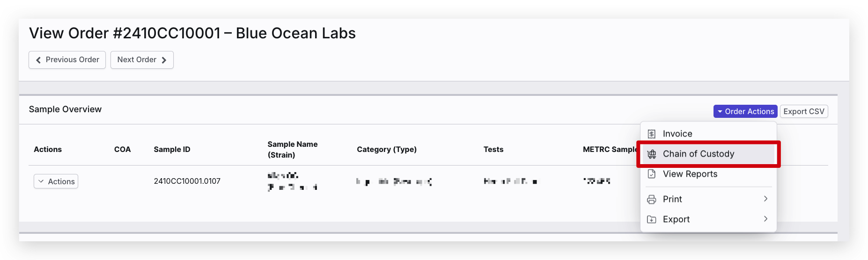The width and height of the screenshot is (868, 260).
Task: Click the right chevron on Next Order
Action: (164, 60)
